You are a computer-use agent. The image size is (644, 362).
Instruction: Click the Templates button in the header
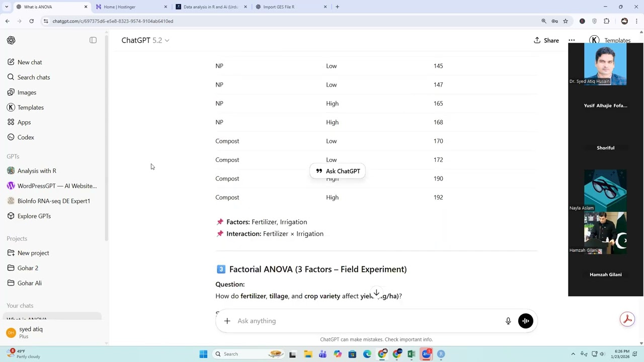pyautogui.click(x=610, y=40)
